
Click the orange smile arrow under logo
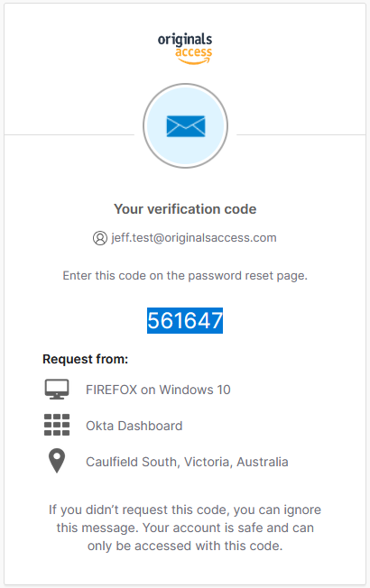click(194, 61)
